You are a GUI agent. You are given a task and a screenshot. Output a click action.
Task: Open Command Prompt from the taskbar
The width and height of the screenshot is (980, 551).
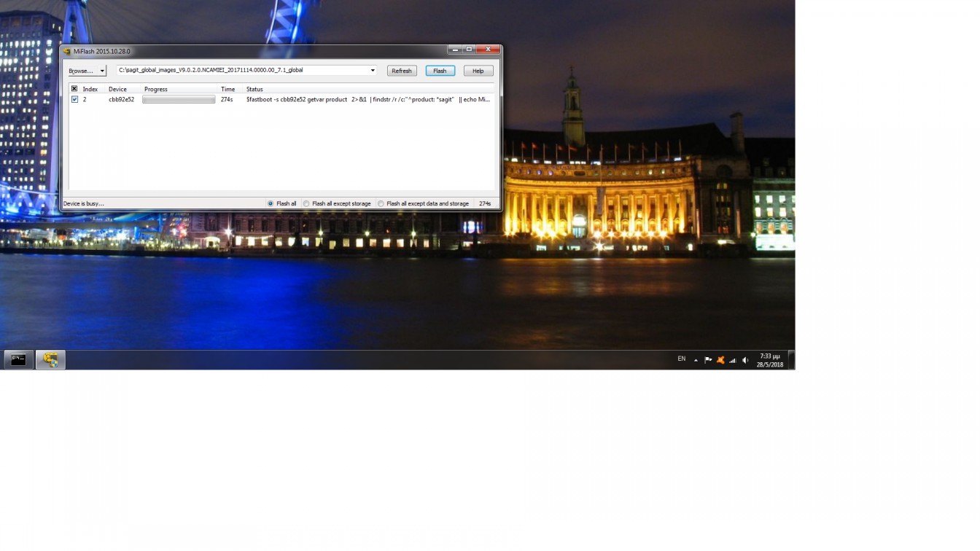19,359
